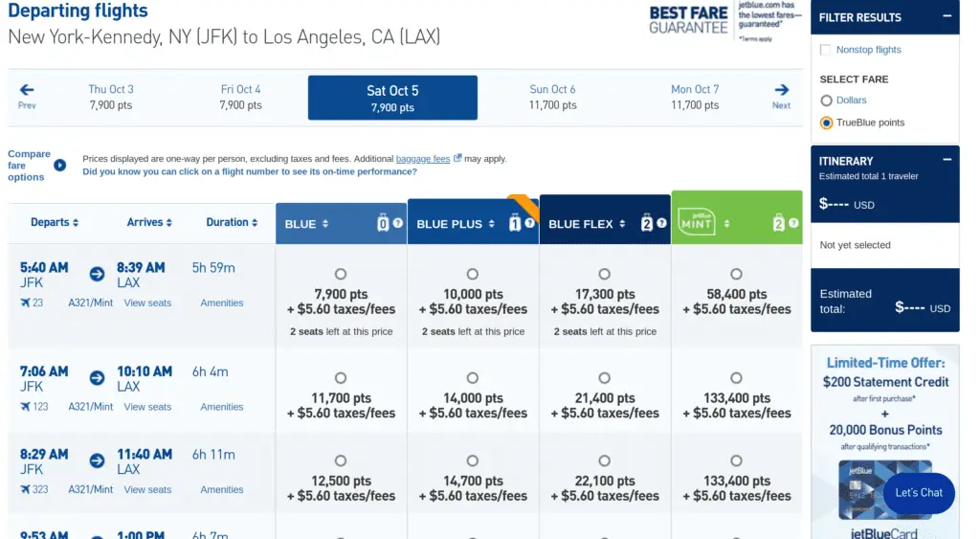Select Blue Plus 10,000 pts fare
The height and width of the screenshot is (539, 980).
(x=473, y=274)
